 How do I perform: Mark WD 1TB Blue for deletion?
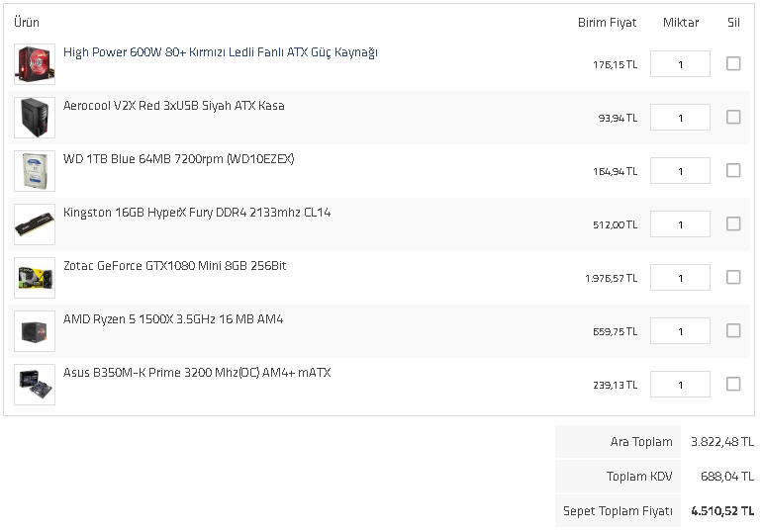[x=733, y=170]
